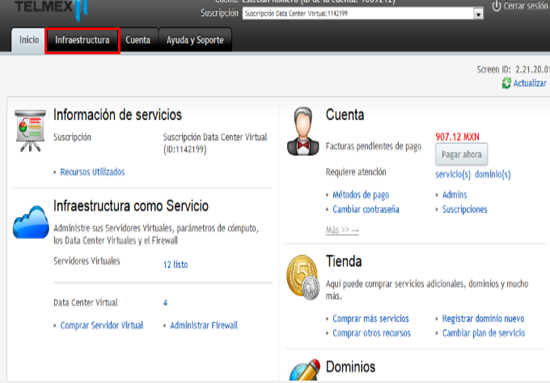Viewport: 550px width, 383px height.
Task: Open Comprar Servidor Virtual link
Action: pyautogui.click(x=102, y=325)
